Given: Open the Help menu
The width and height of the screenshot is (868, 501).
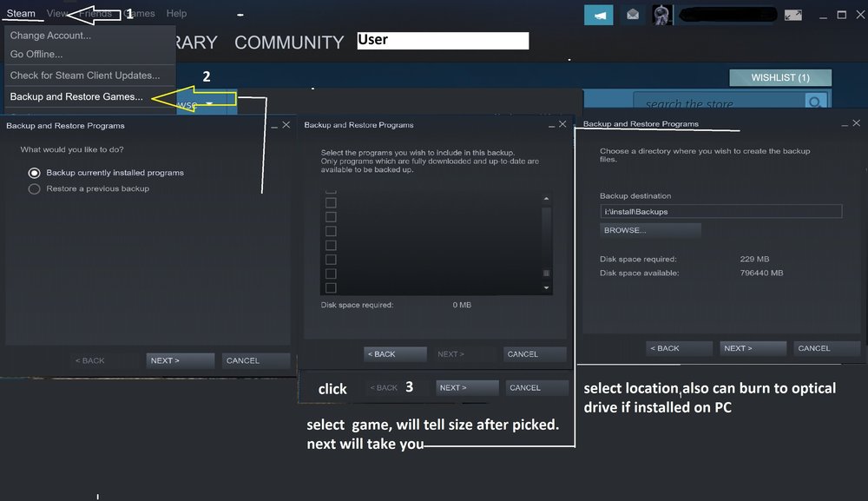Looking at the screenshot, I should [176, 13].
